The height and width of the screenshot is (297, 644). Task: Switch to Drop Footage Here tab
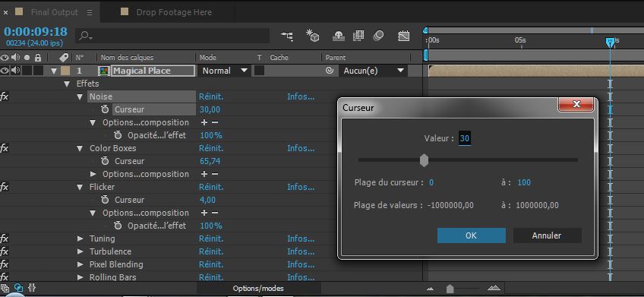[174, 12]
